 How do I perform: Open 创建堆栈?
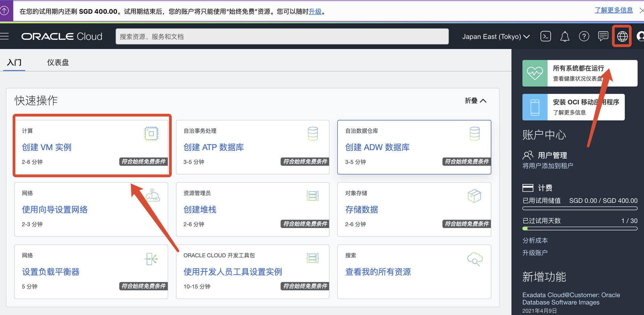[x=200, y=210]
